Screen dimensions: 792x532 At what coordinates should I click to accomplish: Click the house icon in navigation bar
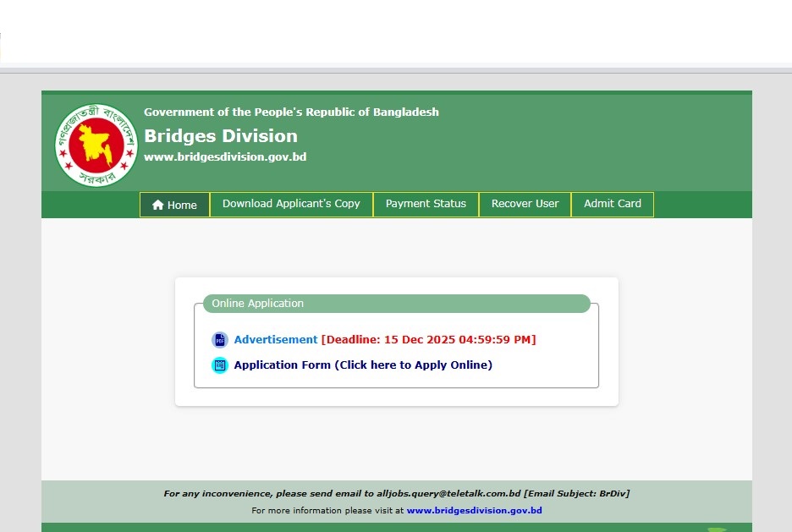click(x=158, y=205)
